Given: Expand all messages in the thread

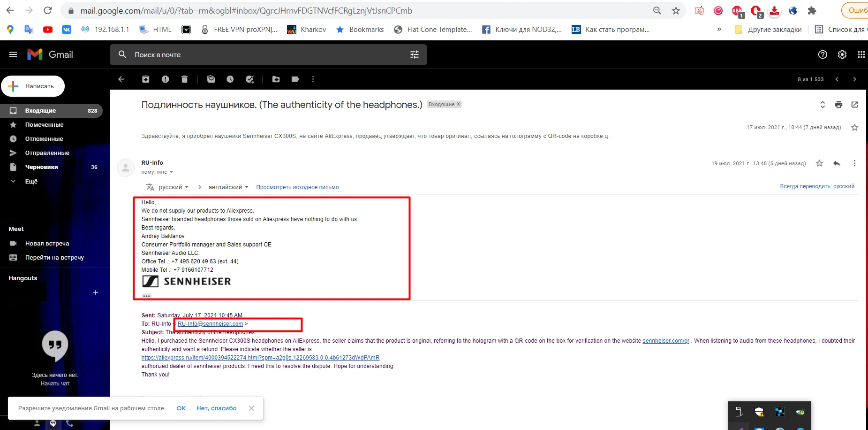Looking at the screenshot, I should pos(823,105).
